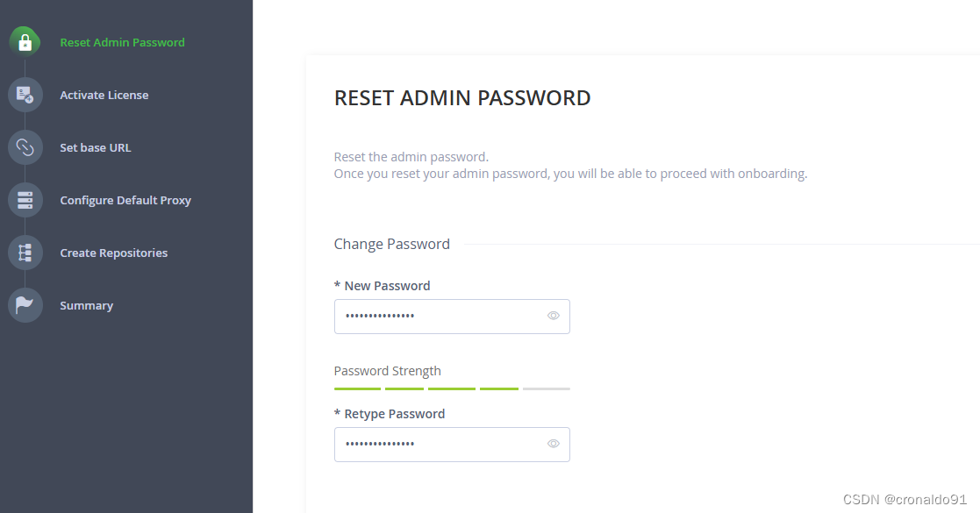Jump to the Create Repositories step label

click(x=114, y=253)
